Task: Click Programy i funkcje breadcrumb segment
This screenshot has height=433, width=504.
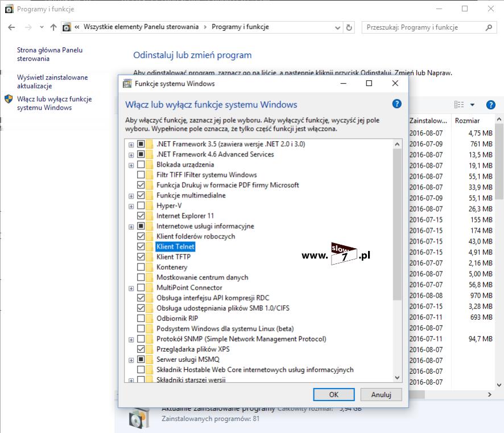Action: (x=240, y=27)
